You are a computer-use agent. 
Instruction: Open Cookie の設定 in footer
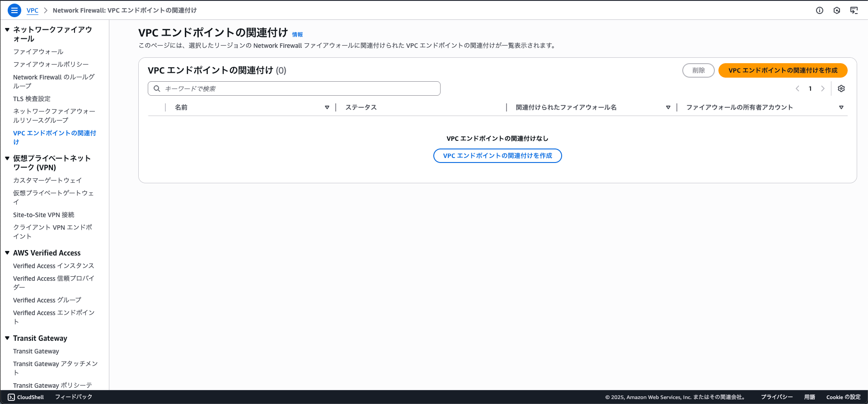tap(844, 397)
